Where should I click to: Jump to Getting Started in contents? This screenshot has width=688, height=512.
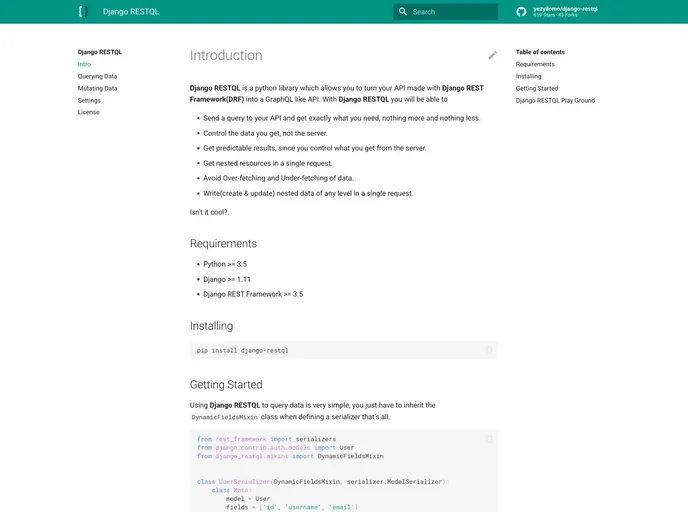tap(537, 88)
